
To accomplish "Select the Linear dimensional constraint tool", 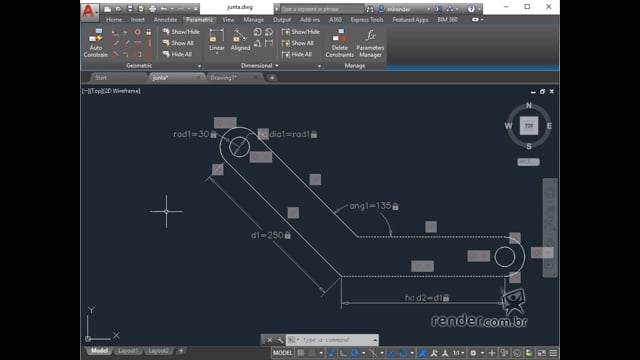I will (x=217, y=40).
